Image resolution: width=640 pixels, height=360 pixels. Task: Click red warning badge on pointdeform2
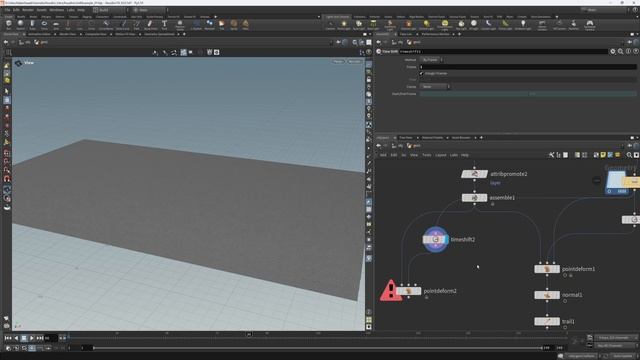(x=391, y=291)
